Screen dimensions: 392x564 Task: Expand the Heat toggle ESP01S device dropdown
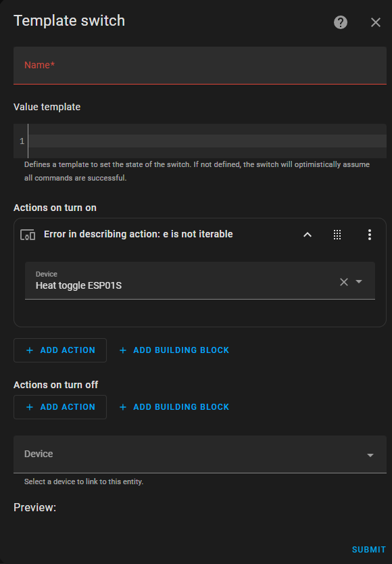click(359, 281)
